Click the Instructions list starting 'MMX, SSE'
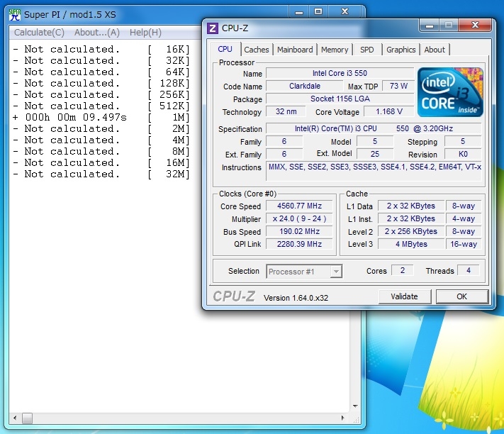The width and height of the screenshot is (504, 434). pyautogui.click(x=374, y=171)
